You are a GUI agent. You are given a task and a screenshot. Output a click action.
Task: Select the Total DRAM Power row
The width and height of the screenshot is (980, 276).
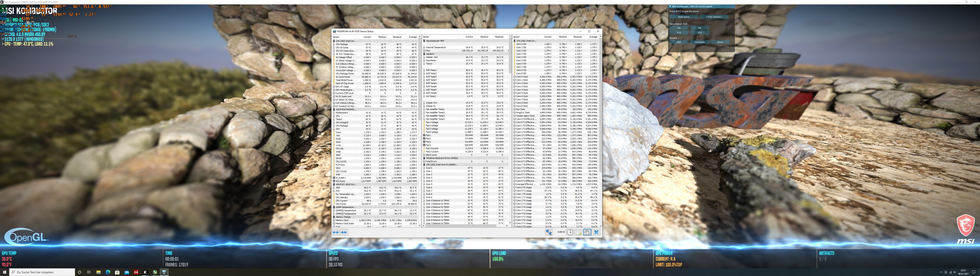pyautogui.click(x=375, y=80)
